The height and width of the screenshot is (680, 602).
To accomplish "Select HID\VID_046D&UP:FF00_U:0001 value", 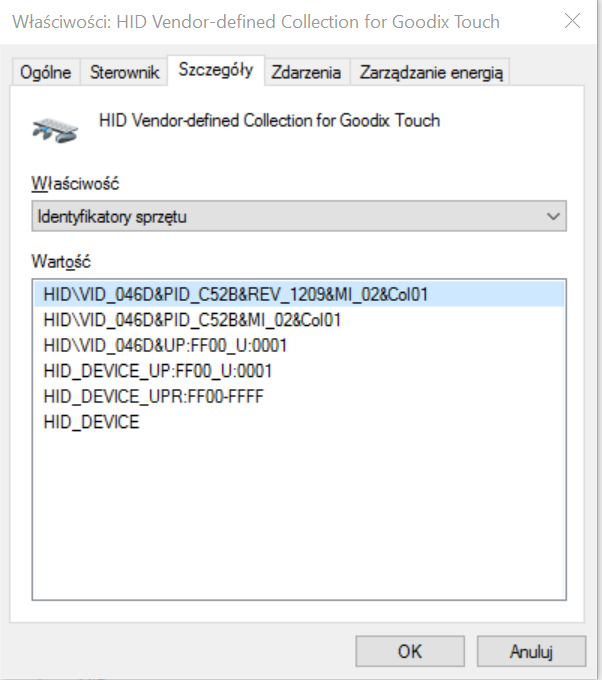I will (165, 346).
